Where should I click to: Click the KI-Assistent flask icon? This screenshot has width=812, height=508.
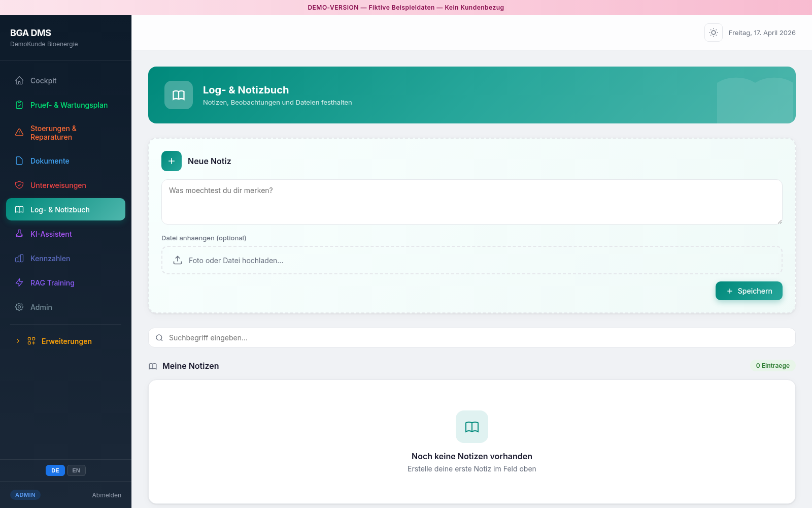coord(19,234)
